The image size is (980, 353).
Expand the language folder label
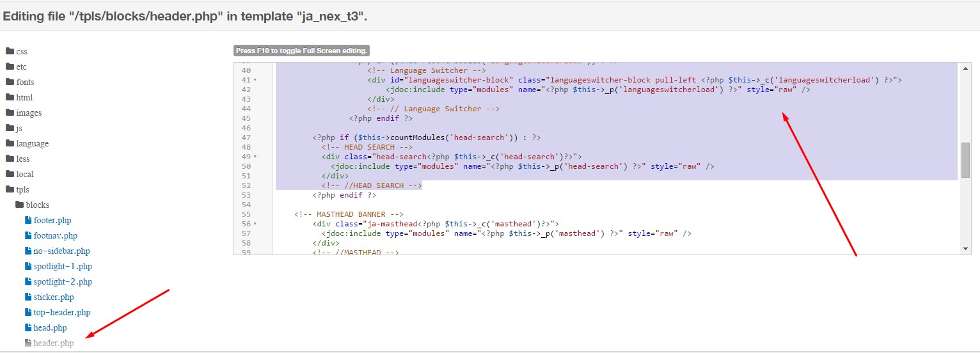coord(32,144)
